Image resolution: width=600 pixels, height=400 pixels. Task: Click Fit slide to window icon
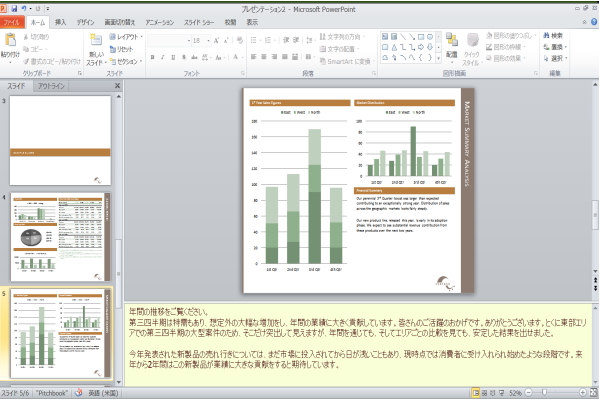coord(593,393)
